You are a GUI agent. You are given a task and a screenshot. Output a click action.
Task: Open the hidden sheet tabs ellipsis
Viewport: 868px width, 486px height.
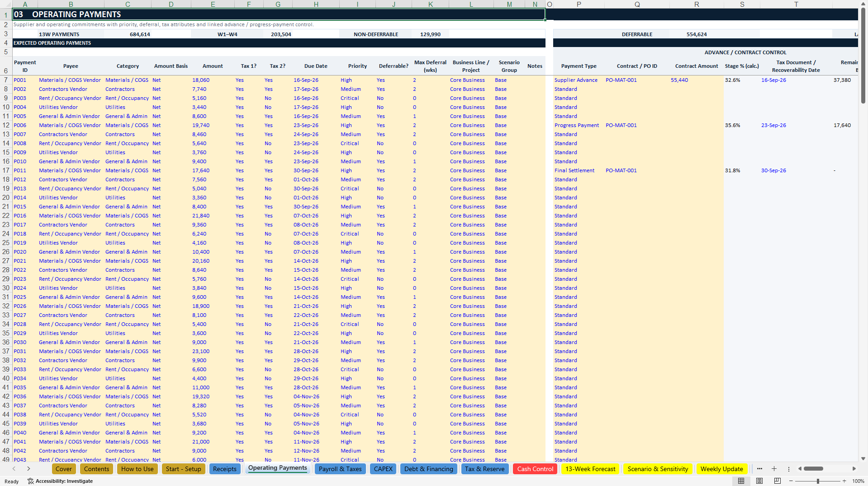759,469
